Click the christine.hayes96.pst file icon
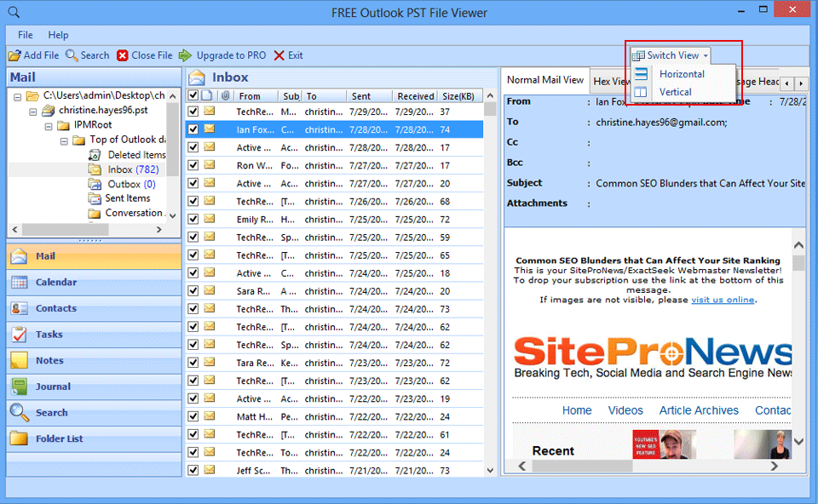Image resolution: width=818 pixels, height=504 pixels. pos(49,110)
